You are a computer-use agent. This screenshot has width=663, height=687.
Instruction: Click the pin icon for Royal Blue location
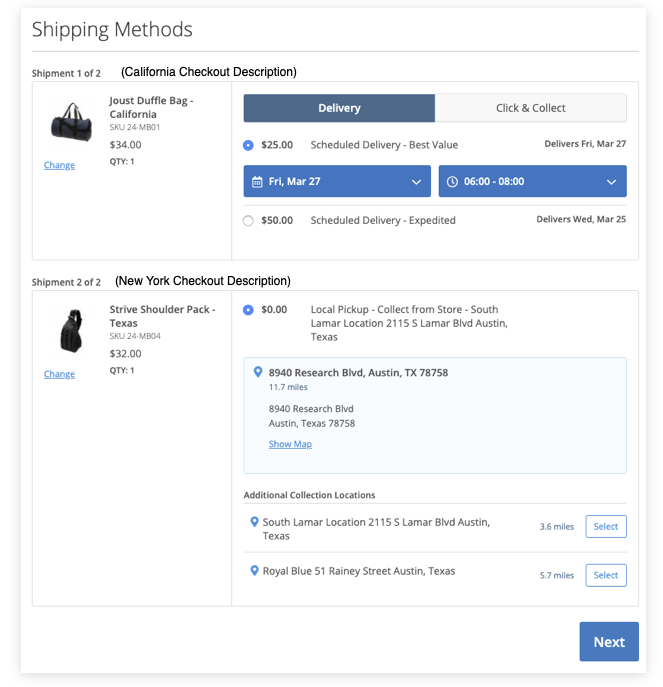pyautogui.click(x=254, y=571)
